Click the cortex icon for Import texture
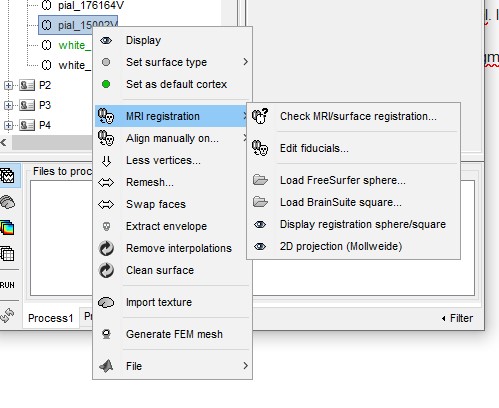 click(x=106, y=302)
